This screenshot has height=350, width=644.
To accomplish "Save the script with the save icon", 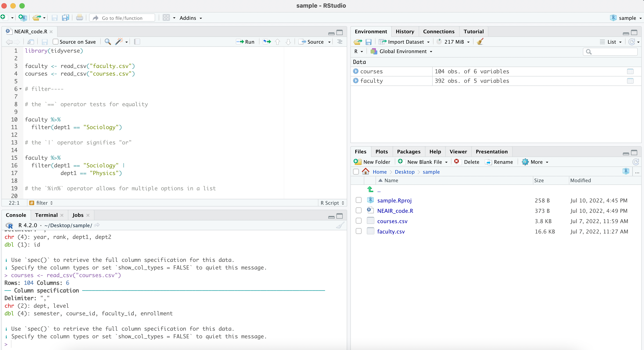I will (x=45, y=42).
